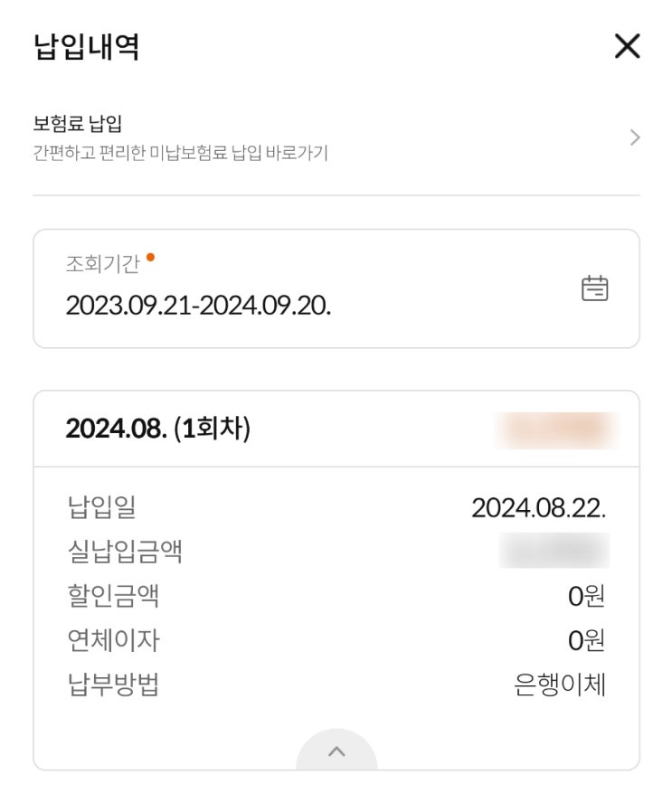Click the orange required dot by 조회기간
The image size is (672, 793).
[x=150, y=257]
